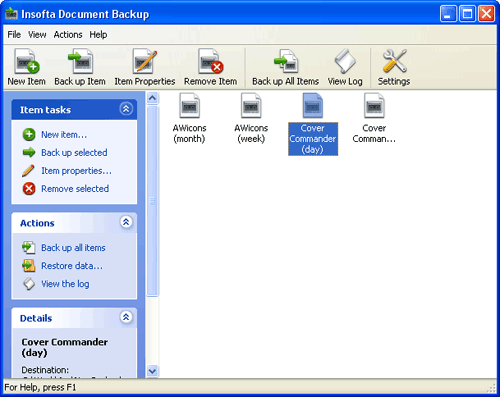Click bold Cover Commander (day) title in Details

[x=64, y=347]
